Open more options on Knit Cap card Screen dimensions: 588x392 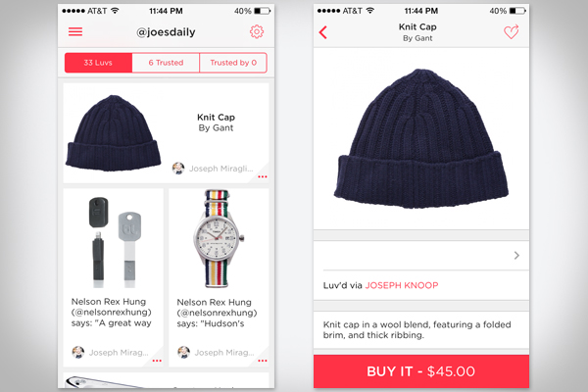(262, 177)
